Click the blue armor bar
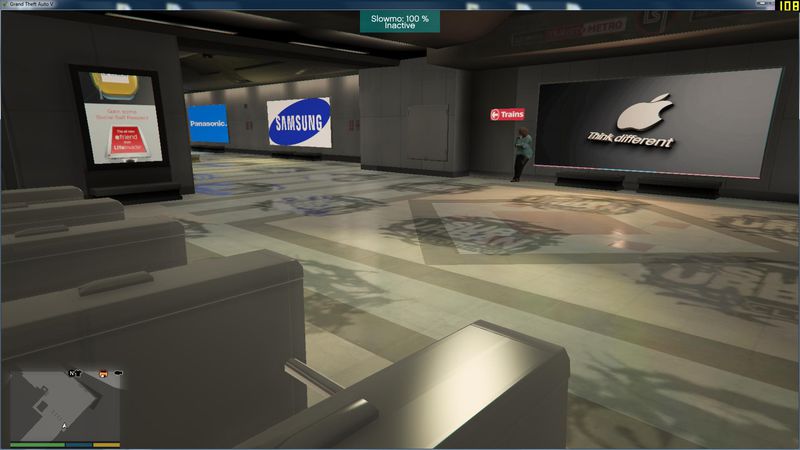The image size is (800, 450). tap(79, 445)
